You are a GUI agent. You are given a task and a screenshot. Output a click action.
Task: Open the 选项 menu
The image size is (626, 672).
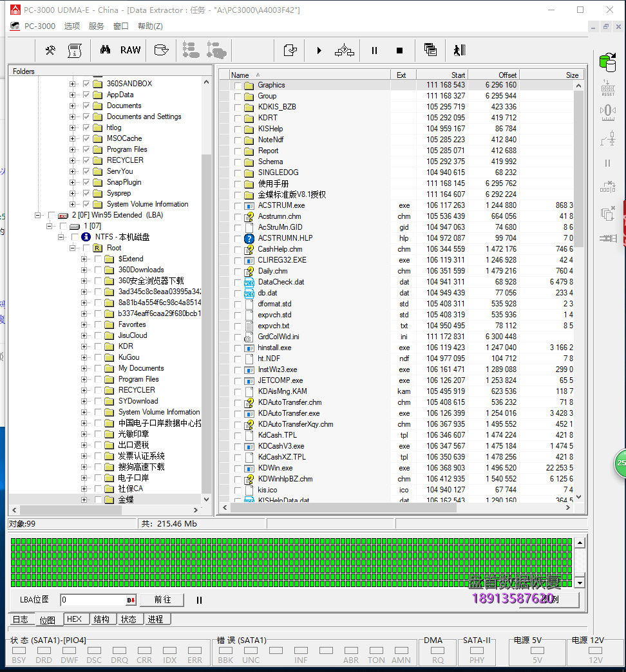[x=72, y=26]
